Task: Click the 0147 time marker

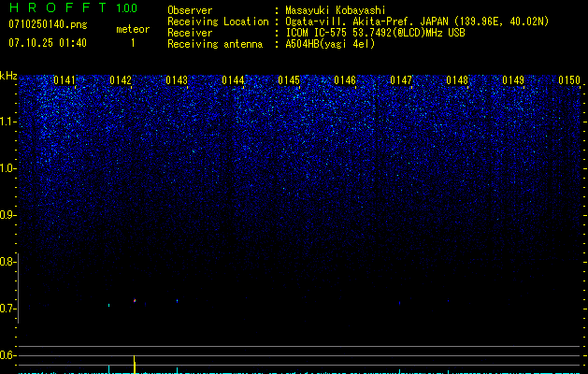Action: (x=401, y=80)
